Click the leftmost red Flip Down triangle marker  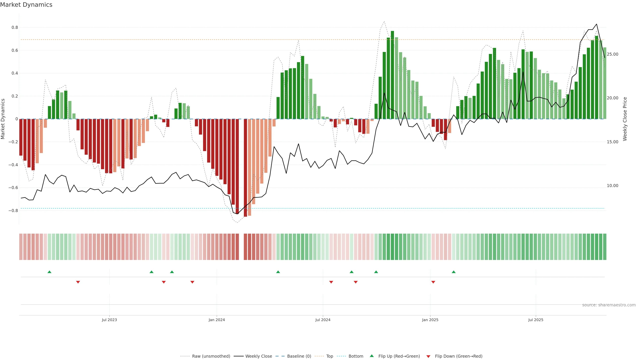78,282
